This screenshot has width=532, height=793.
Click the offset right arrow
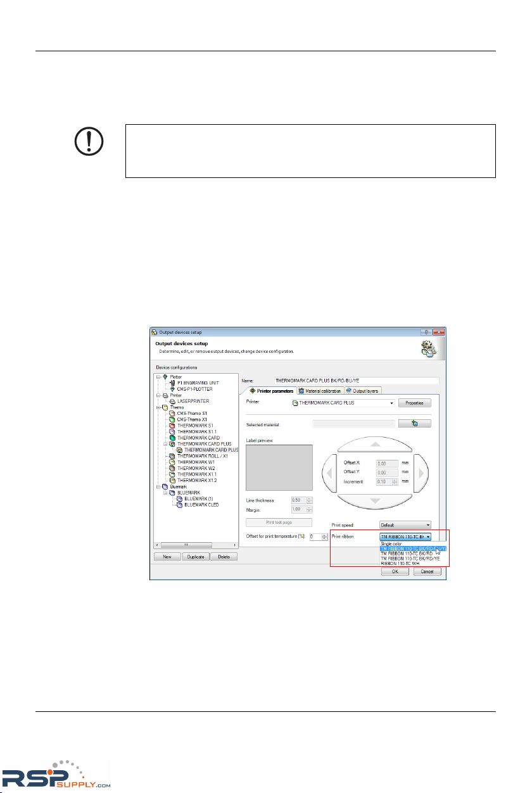coord(422,472)
